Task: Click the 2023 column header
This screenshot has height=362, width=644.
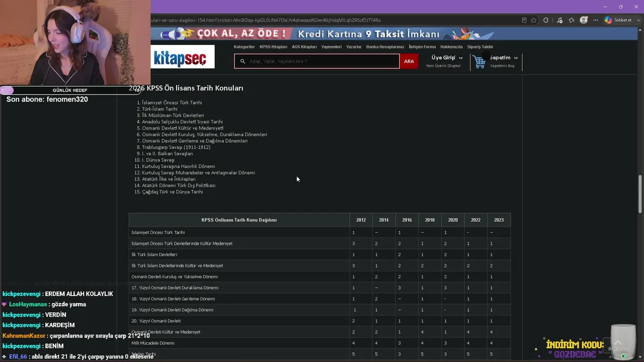Action: pyautogui.click(x=499, y=220)
